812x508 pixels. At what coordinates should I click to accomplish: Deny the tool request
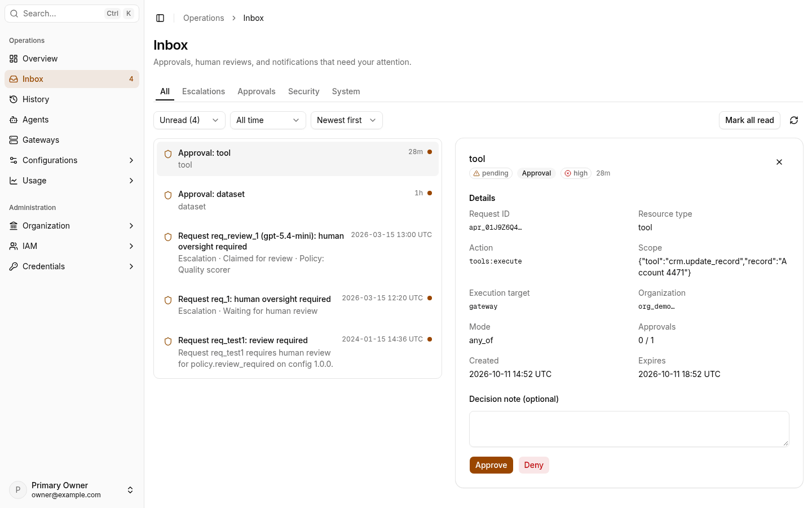coord(533,465)
